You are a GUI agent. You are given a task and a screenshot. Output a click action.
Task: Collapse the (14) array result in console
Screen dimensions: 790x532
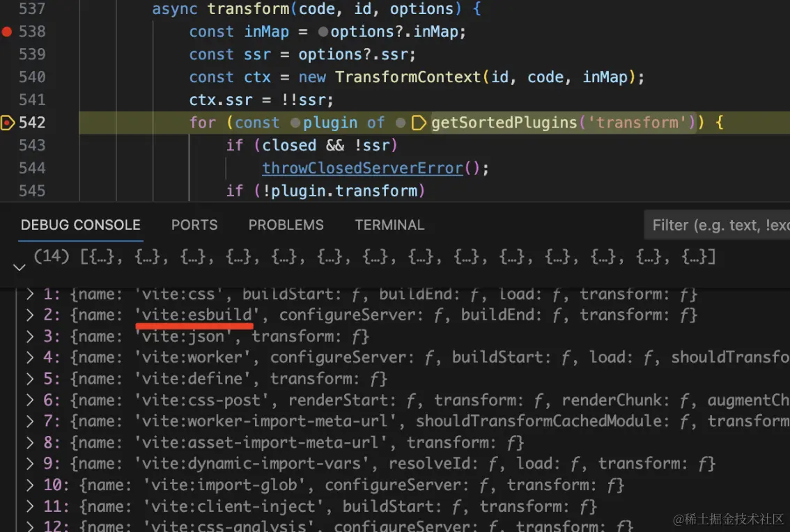19,267
